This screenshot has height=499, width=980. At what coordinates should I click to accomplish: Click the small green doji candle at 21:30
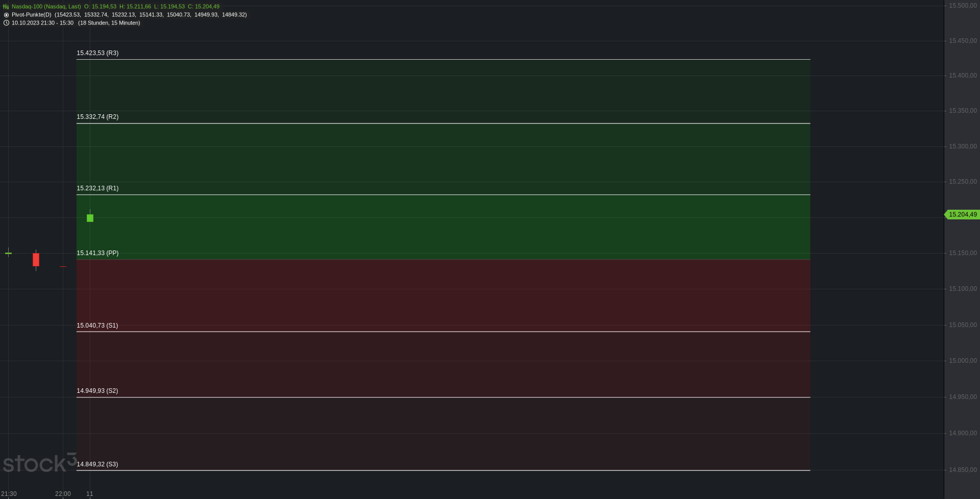tap(8, 253)
